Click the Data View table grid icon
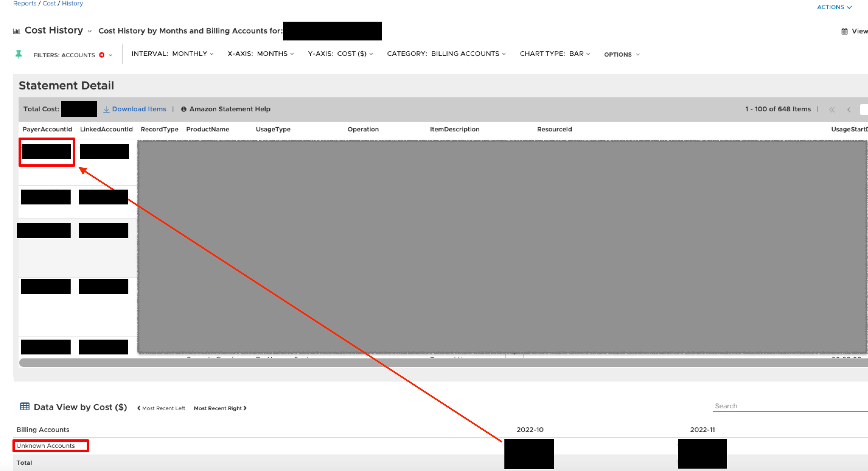 [x=25, y=406]
